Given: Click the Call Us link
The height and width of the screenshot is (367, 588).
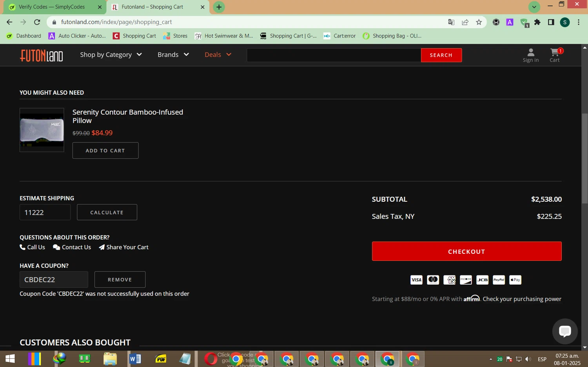Looking at the screenshot, I should click(x=33, y=247).
